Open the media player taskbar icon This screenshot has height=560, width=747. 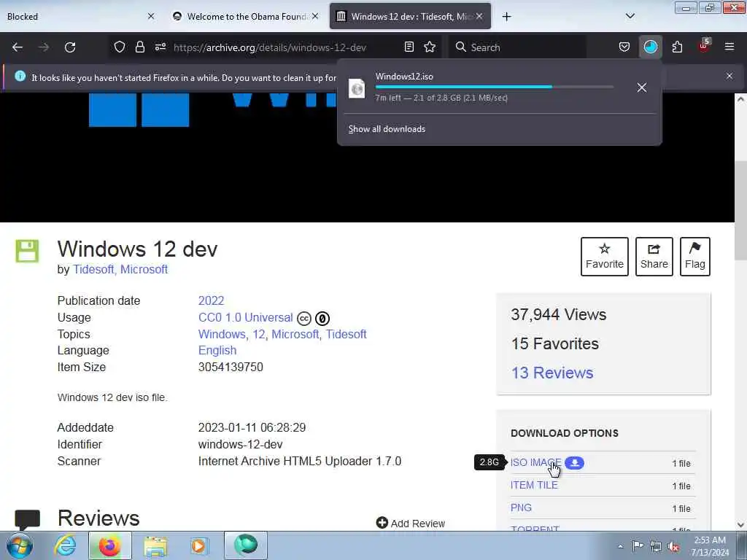(198, 545)
